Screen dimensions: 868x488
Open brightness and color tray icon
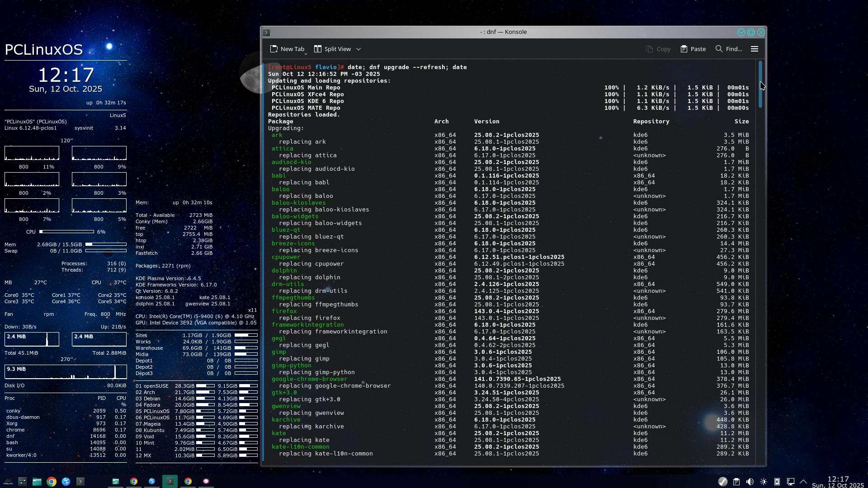click(x=764, y=482)
